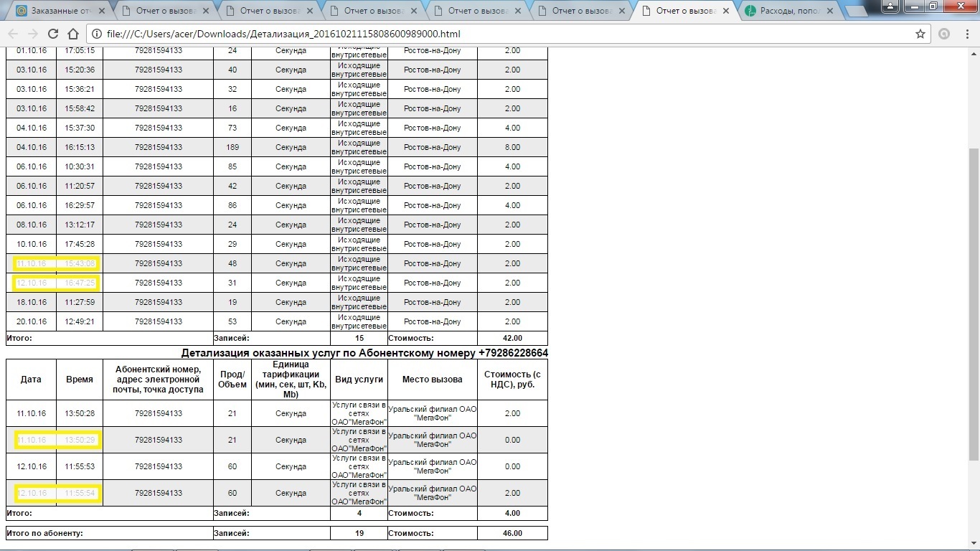
Task: Click the time cell '17:45:28'
Action: 80,245
